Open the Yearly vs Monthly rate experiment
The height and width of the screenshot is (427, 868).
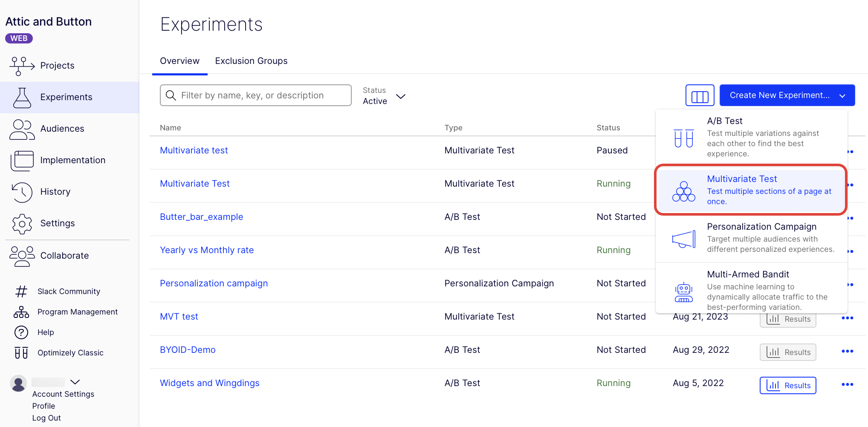[x=207, y=250]
